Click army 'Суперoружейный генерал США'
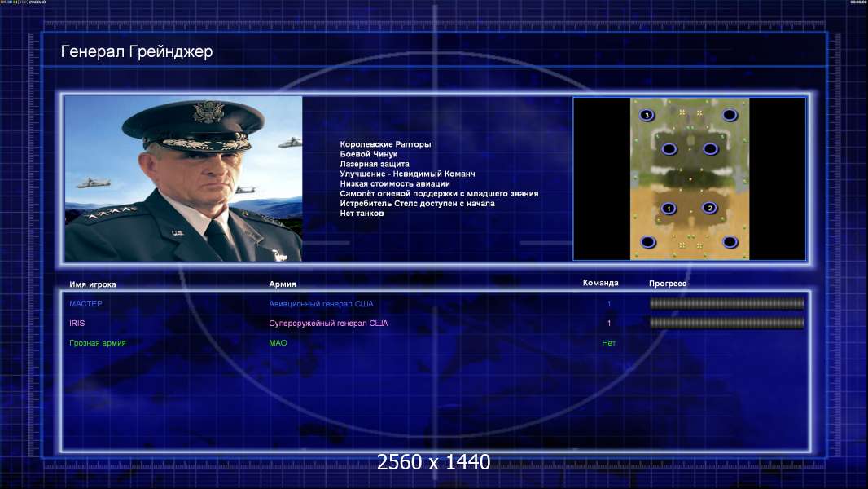 [x=328, y=324]
